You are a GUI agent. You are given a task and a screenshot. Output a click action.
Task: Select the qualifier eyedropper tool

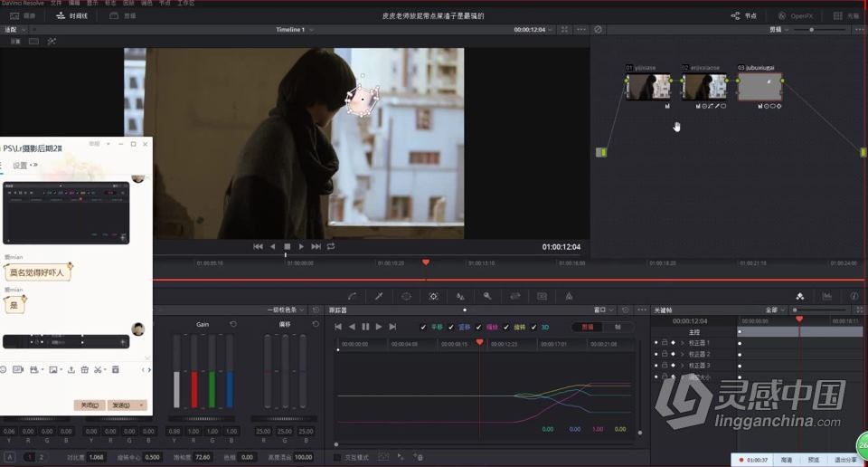point(379,296)
